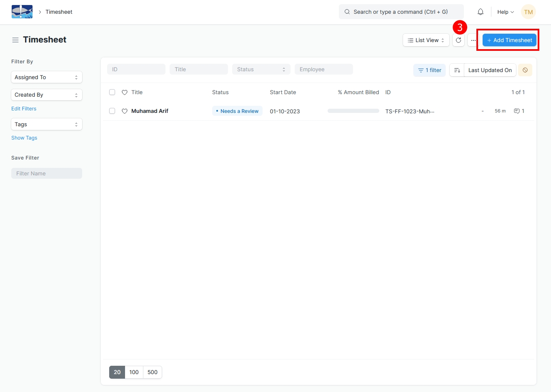
Task: Open the notifications bell
Action: (x=480, y=12)
